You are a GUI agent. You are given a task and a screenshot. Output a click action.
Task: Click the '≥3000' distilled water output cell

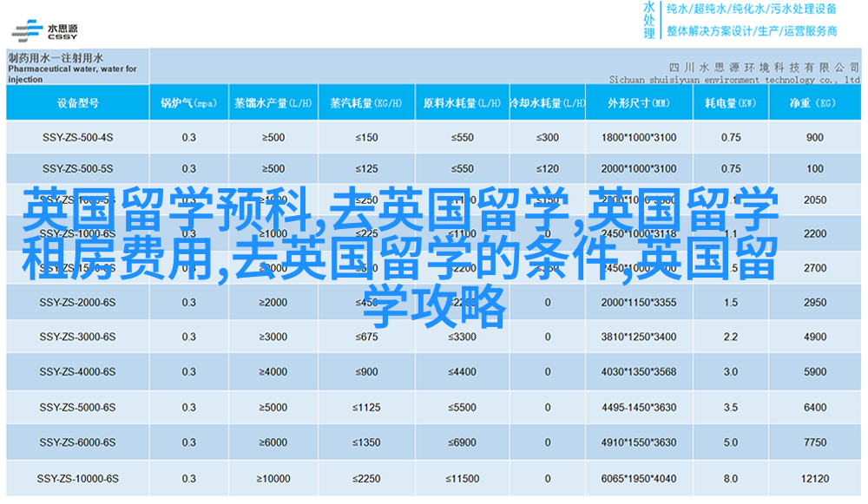273,337
